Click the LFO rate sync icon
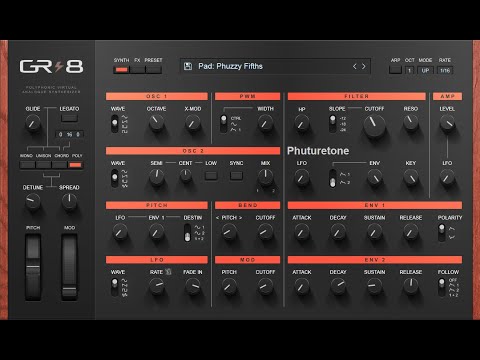This screenshot has height=360, width=480. [168, 272]
